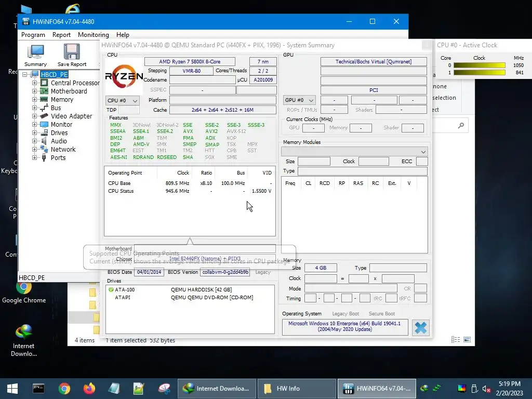532x399 pixels.
Task: Select the Audio tree item
Action: click(59, 141)
